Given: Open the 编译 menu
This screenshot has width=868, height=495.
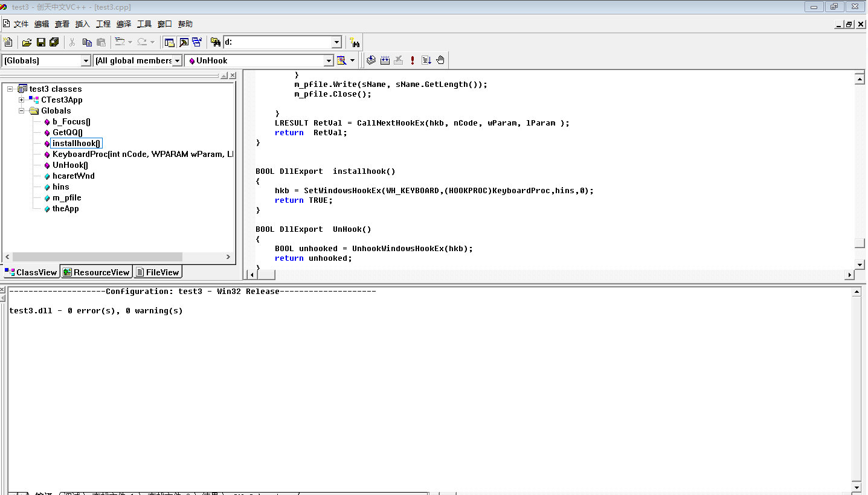Looking at the screenshot, I should [x=124, y=24].
